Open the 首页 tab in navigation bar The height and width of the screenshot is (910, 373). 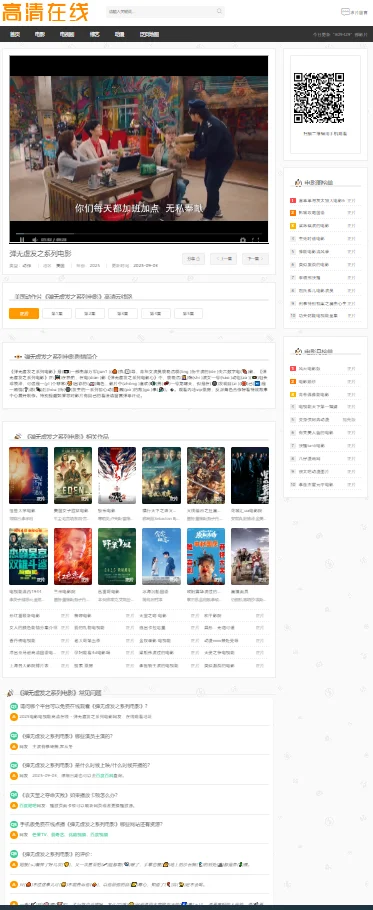pos(15,34)
